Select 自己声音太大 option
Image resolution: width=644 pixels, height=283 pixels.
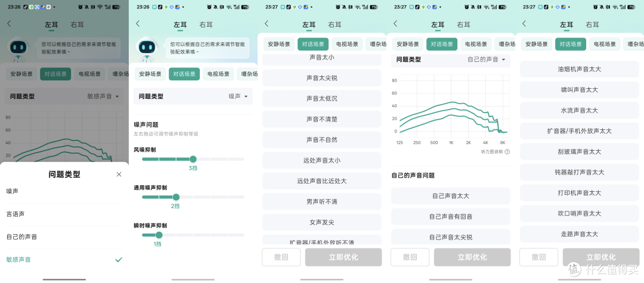point(451,196)
